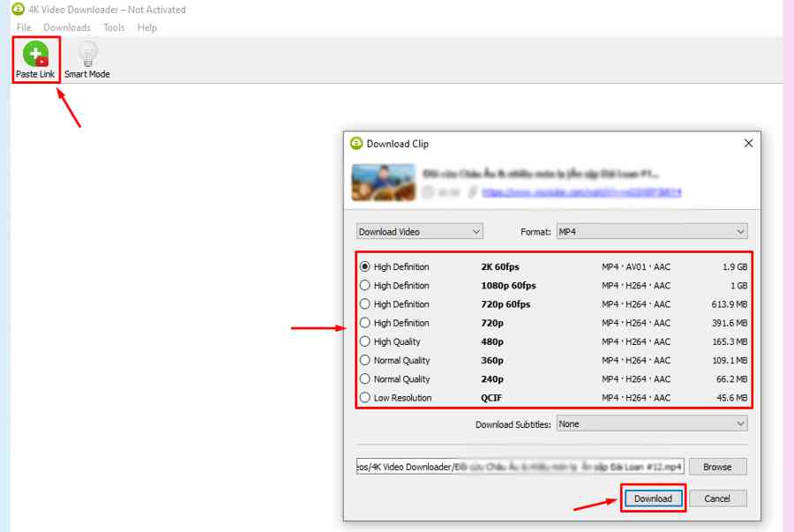Select the 2K 60fps quality option
Screen dimensions: 794x532
tap(365, 266)
